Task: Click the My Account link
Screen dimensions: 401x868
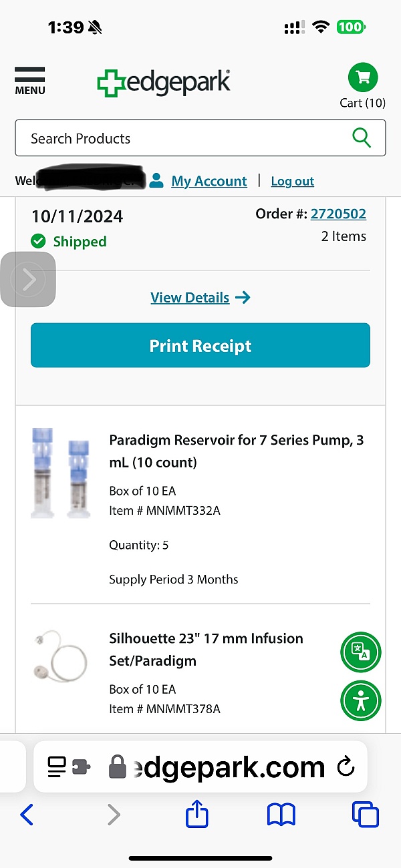Action: 209,181
